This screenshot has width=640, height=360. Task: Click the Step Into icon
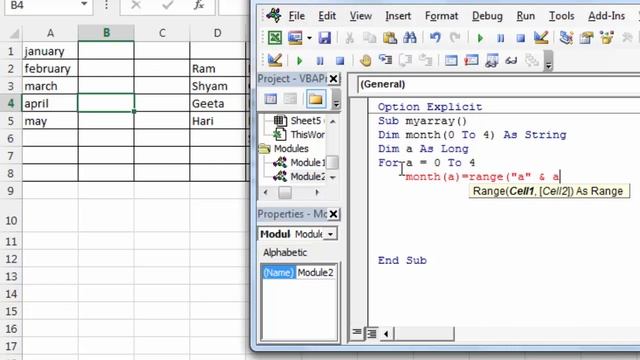(385, 60)
